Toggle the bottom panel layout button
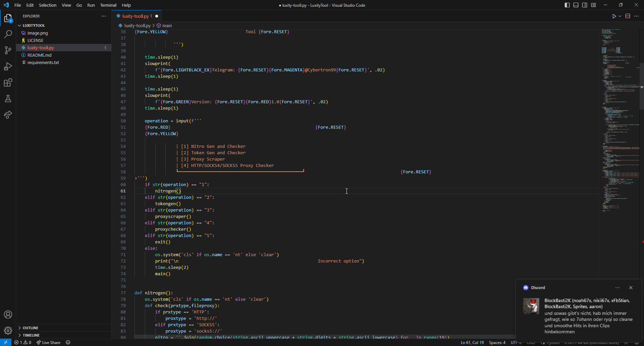Image resolution: width=644 pixels, height=346 pixels. pyautogui.click(x=576, y=5)
